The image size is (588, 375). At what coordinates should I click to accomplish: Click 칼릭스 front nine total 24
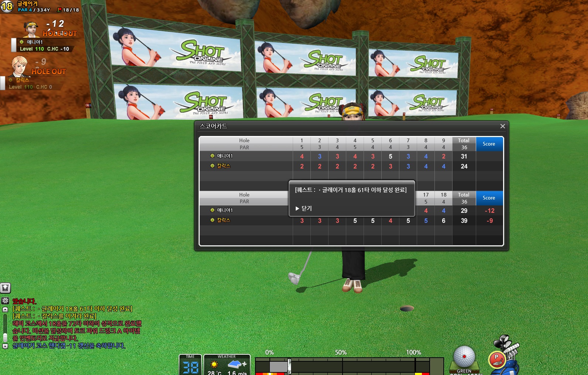[x=464, y=166]
